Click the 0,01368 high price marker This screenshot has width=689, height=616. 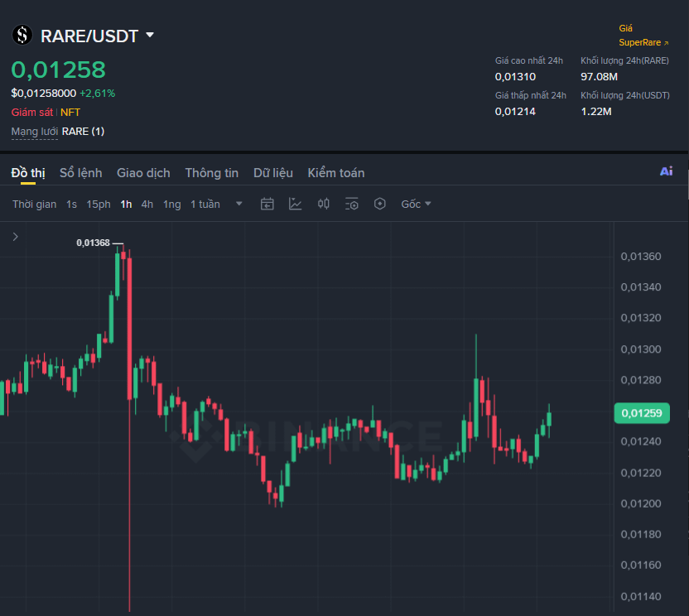(93, 243)
